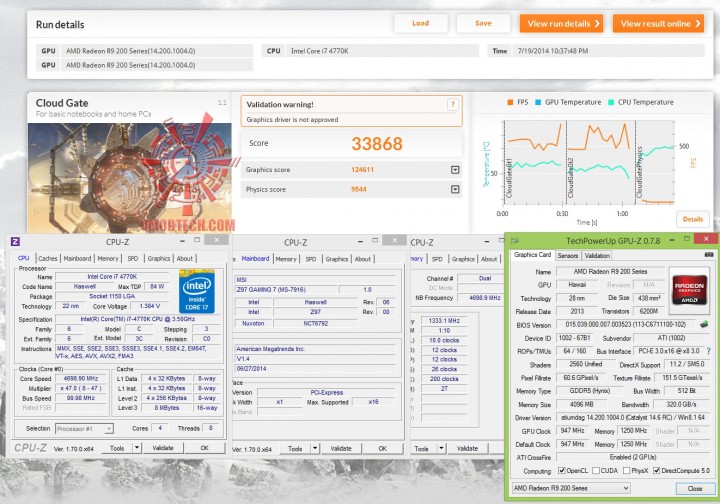Open Tools dropdown arrow in Mainboard CPU-Z
720x504 pixels.
coord(315,448)
